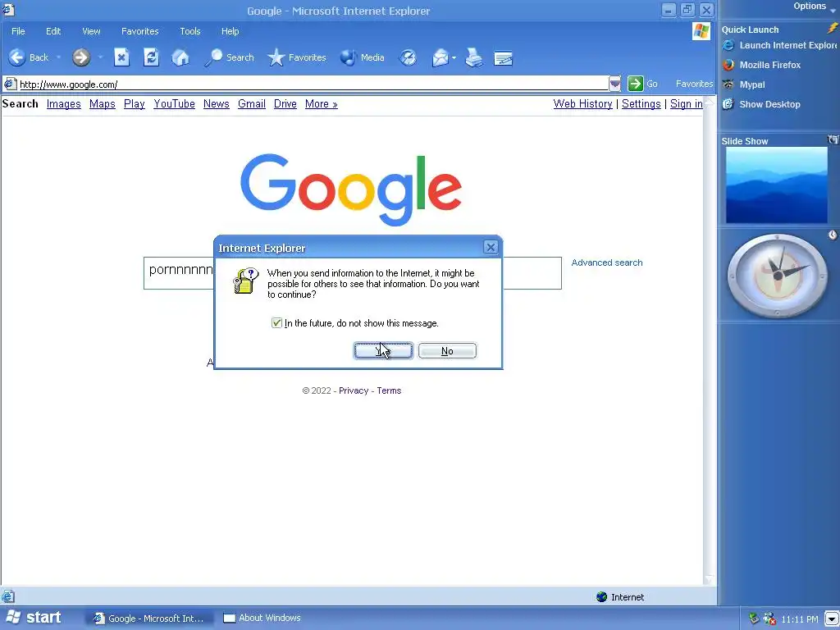Launch Internet Explorer from Quick Launch
840x630 pixels.
click(x=779, y=46)
